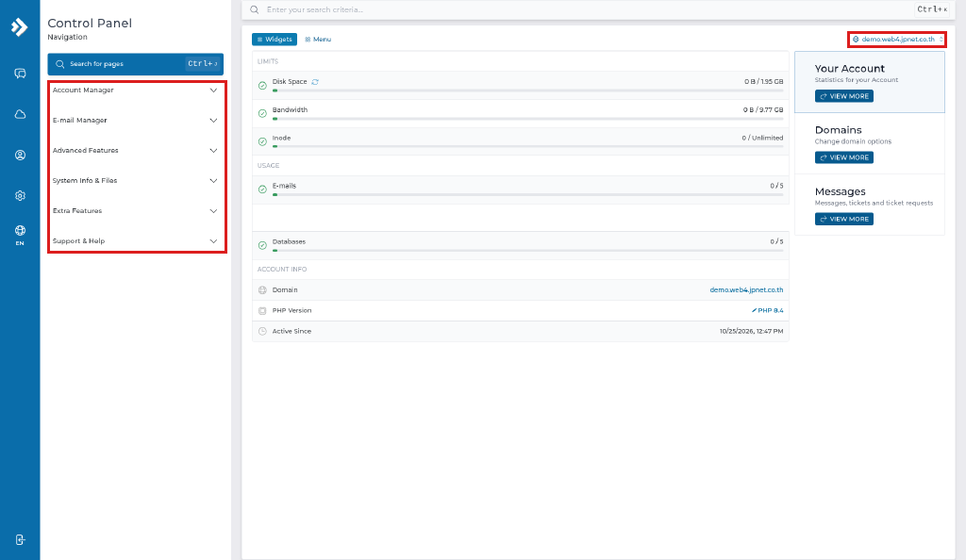Click the Bandwidth usage progress bar
The height and width of the screenshot is (560, 966).
coord(528,119)
